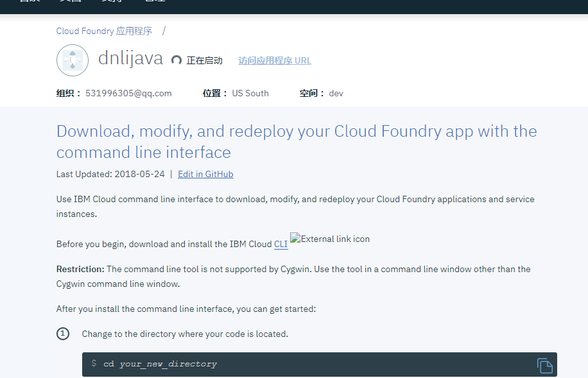This screenshot has width=588, height=378.
Task: Click the dnlijava app avatar icon
Action: pyautogui.click(x=73, y=60)
